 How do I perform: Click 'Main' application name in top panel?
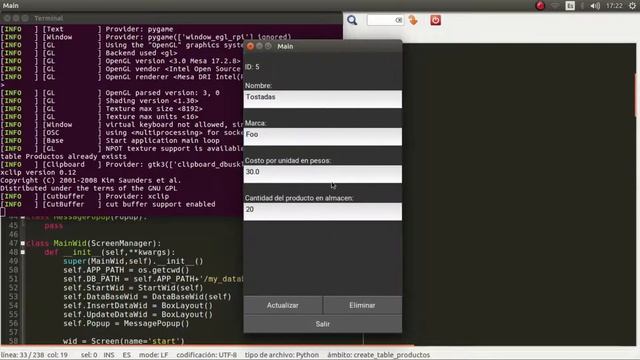tap(10, 5)
